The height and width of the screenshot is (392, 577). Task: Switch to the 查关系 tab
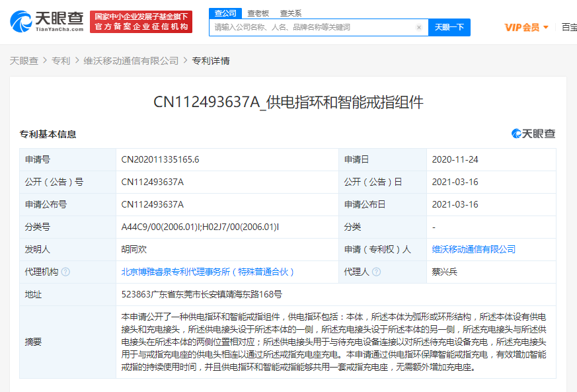coord(291,13)
